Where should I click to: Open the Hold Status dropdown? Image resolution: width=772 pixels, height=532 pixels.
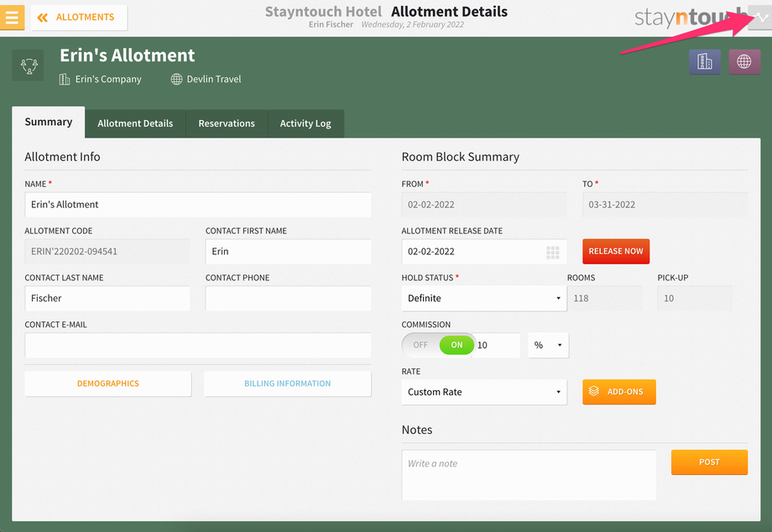[x=484, y=298]
